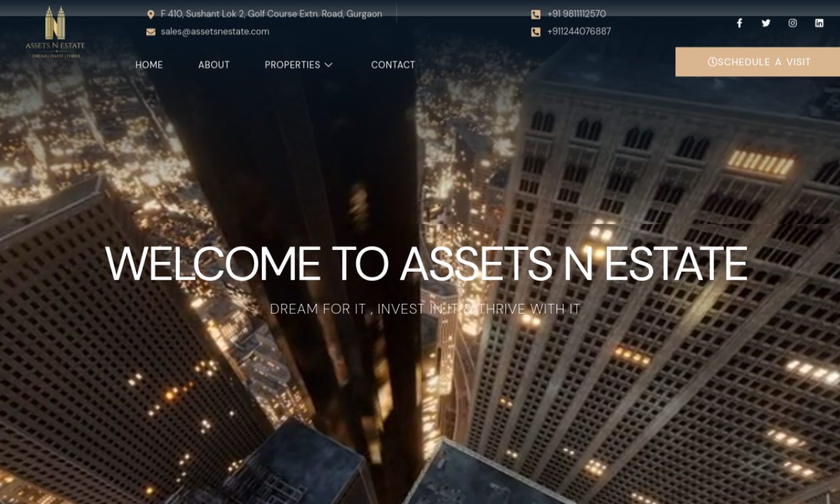
Task: Open the Twitter social icon
Action: point(766,23)
